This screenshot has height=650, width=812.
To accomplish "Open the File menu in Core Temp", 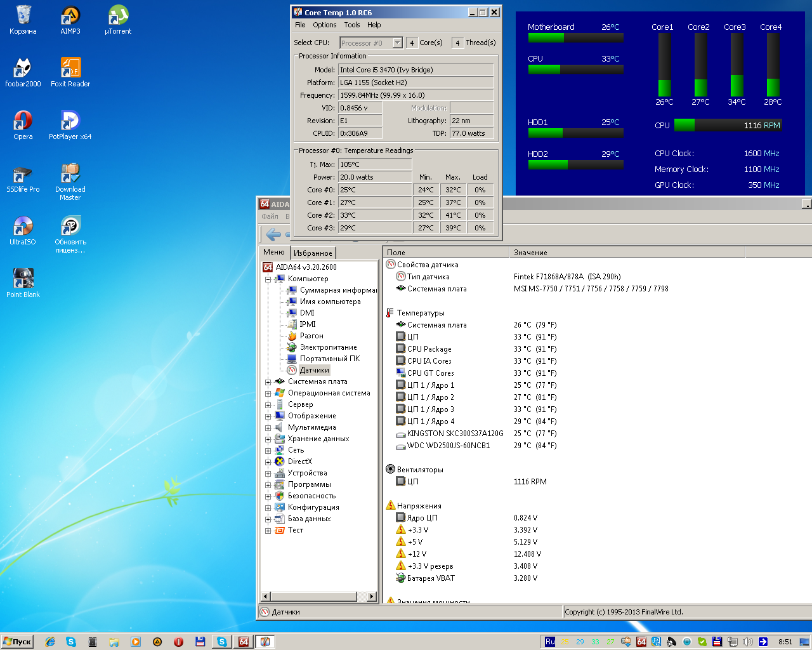I will (300, 25).
